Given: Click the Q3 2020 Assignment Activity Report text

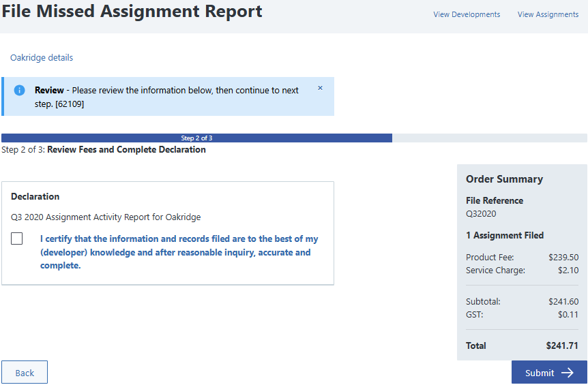Looking at the screenshot, I should pyautogui.click(x=106, y=217).
